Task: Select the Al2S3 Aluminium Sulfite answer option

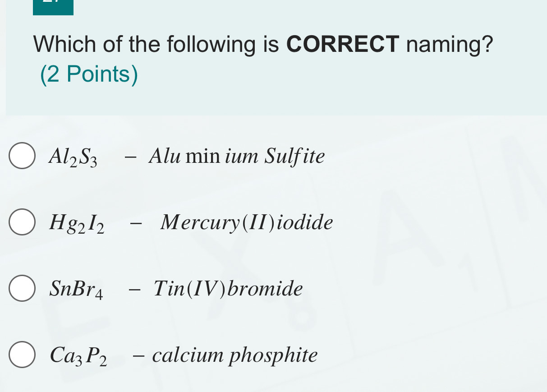Action: point(22,156)
